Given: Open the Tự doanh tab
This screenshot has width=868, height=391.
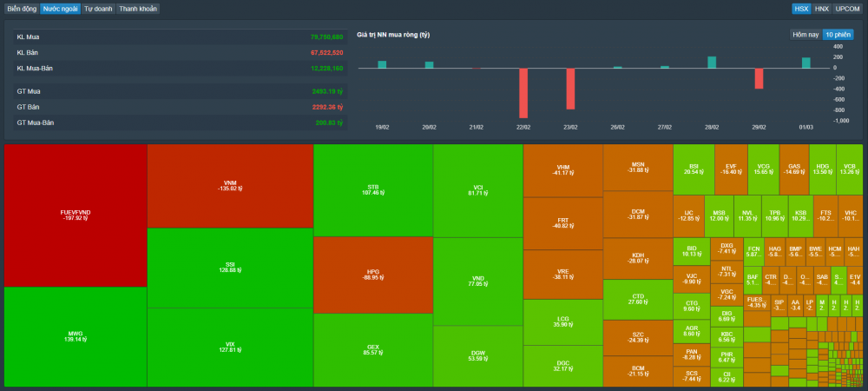Looking at the screenshot, I should pyautogui.click(x=99, y=9).
